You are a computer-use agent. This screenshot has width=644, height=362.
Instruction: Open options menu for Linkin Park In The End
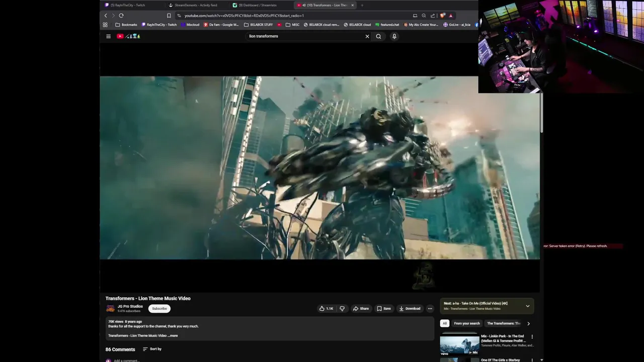click(532, 337)
